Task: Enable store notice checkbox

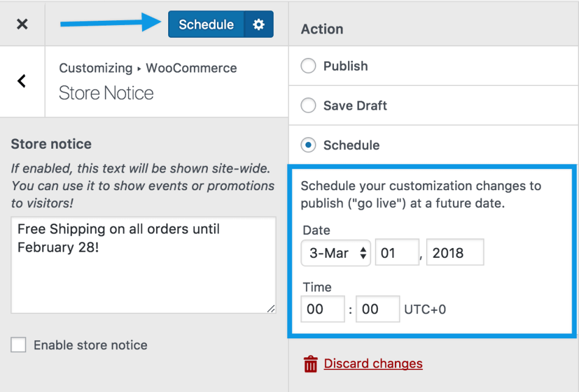Action: click(x=19, y=345)
